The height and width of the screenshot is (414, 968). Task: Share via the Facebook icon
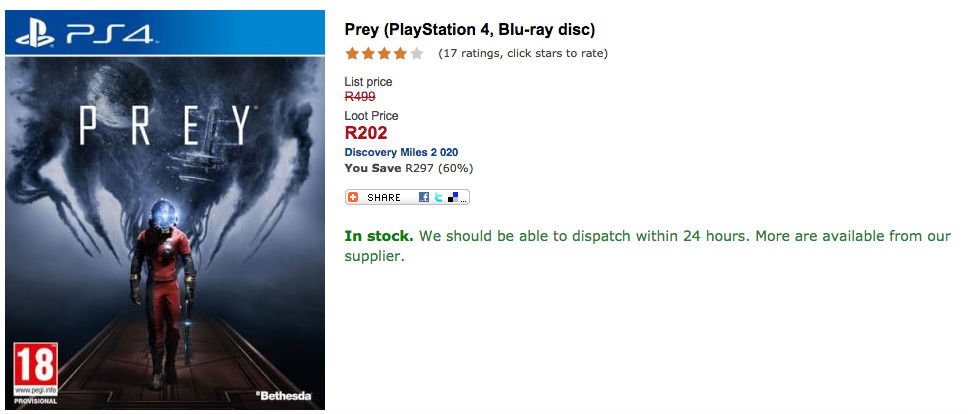pyautogui.click(x=424, y=198)
